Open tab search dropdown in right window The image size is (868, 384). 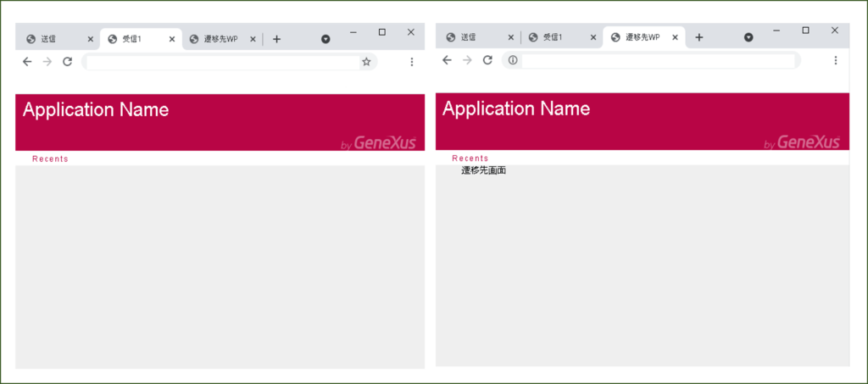[748, 37]
